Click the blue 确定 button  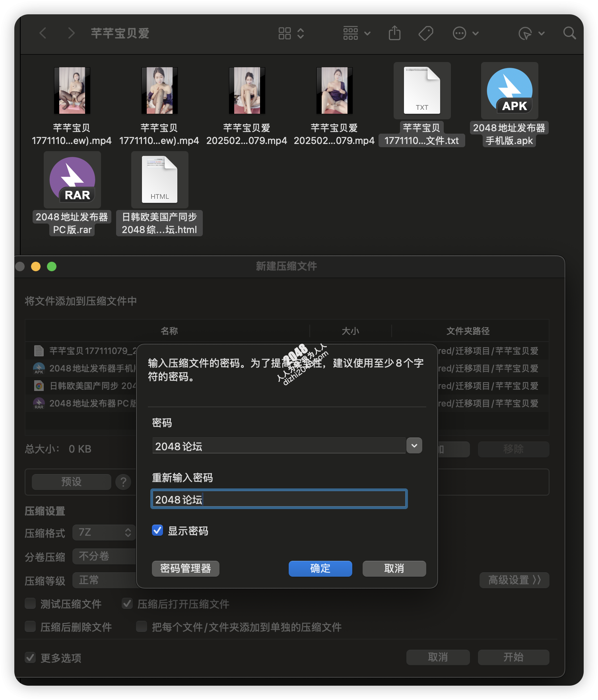[320, 568]
